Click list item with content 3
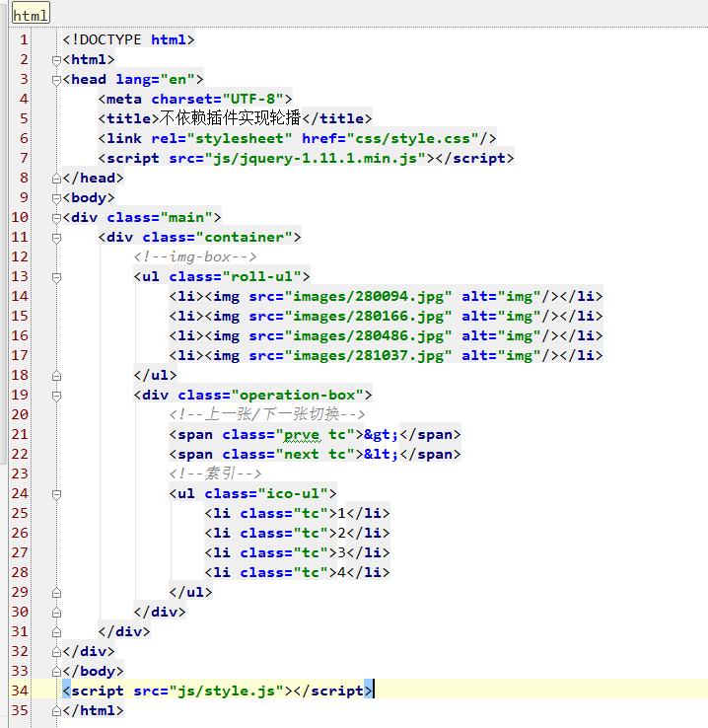Screen dimensions: 708x728 pos(297,553)
